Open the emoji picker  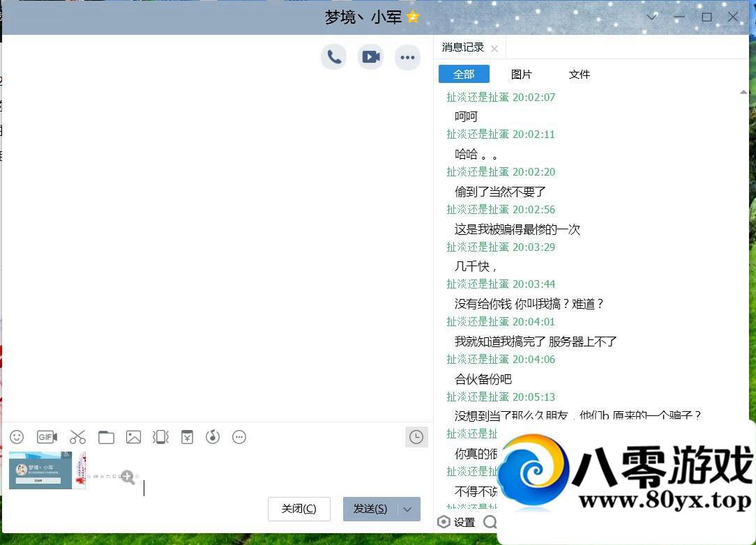pyautogui.click(x=17, y=437)
